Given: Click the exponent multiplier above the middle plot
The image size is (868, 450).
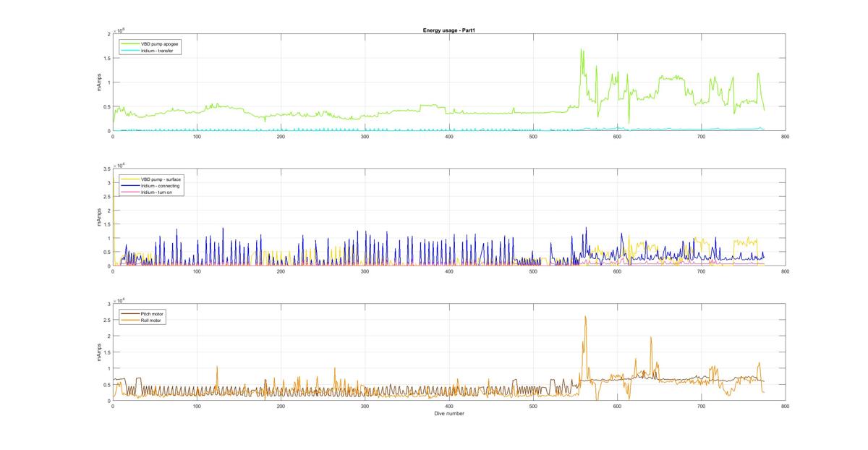Looking at the screenshot, I should (119, 165).
